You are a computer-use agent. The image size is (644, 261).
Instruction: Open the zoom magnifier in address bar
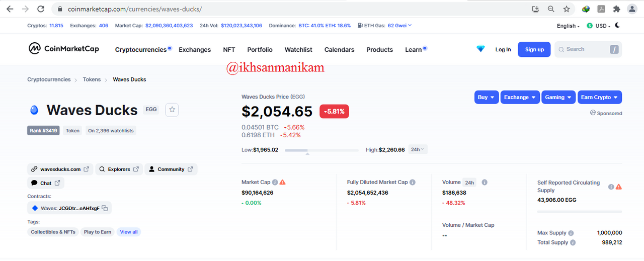[551, 9]
